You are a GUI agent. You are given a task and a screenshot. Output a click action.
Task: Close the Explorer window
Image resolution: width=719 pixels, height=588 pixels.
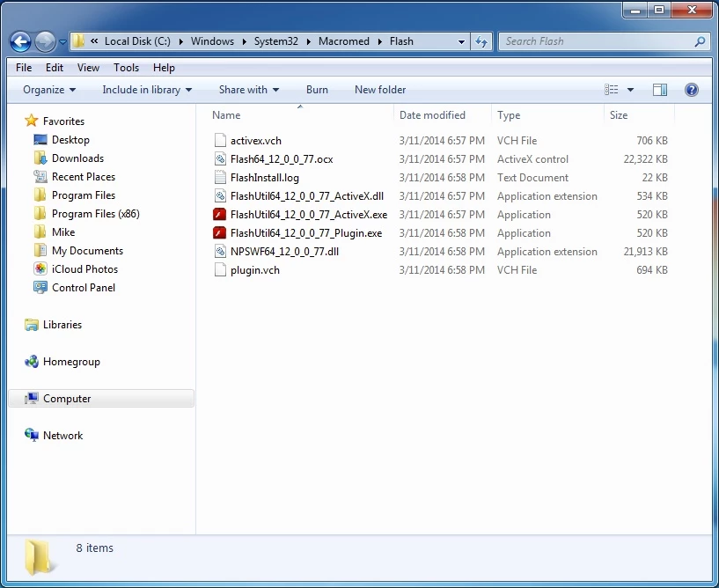(x=692, y=10)
